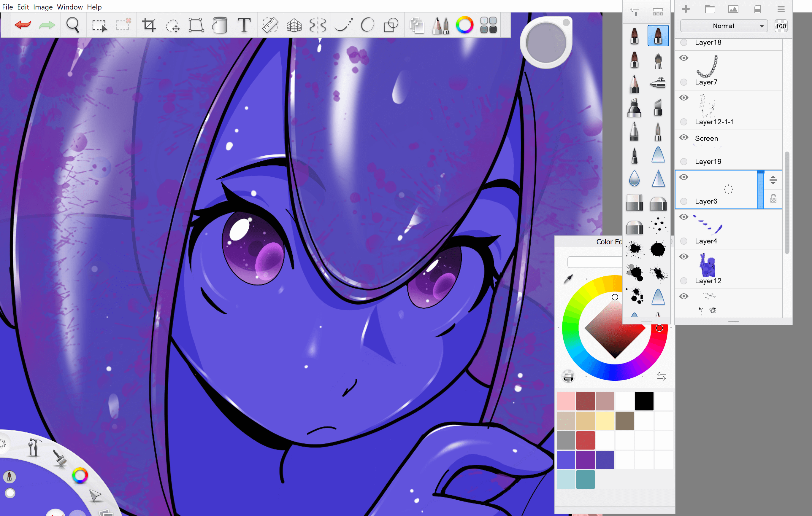The image size is (812, 516).
Task: Open the Normal blend mode dropdown
Action: (724, 26)
